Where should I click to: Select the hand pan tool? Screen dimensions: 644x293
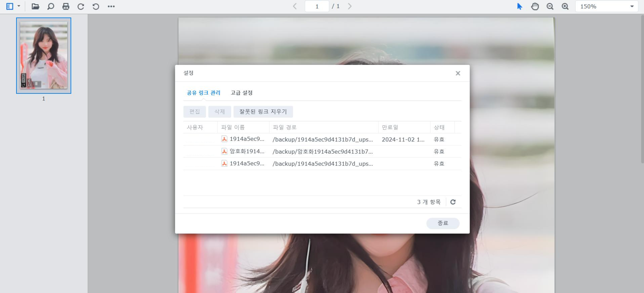[535, 6]
